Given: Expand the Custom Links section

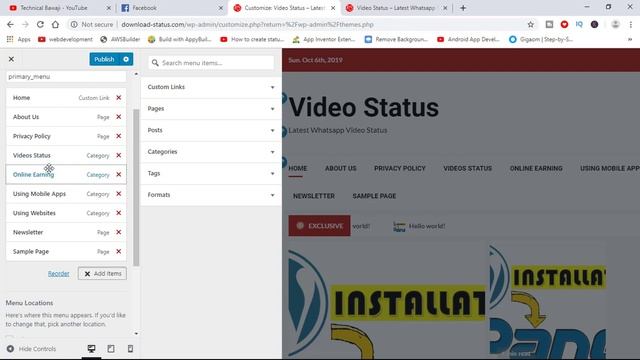Looking at the screenshot, I should click(211, 87).
